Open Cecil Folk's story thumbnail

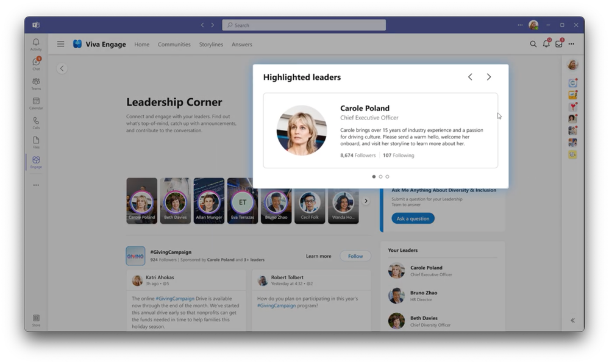point(310,206)
